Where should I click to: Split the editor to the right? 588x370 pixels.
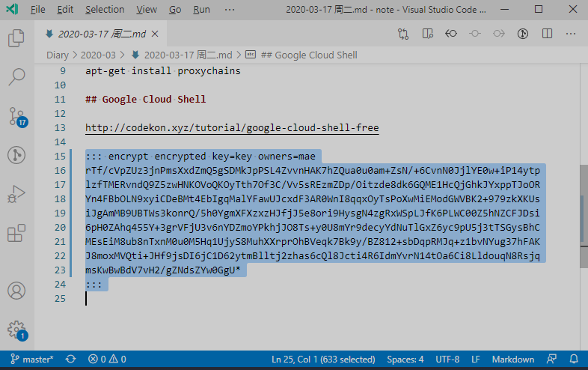[x=547, y=34]
